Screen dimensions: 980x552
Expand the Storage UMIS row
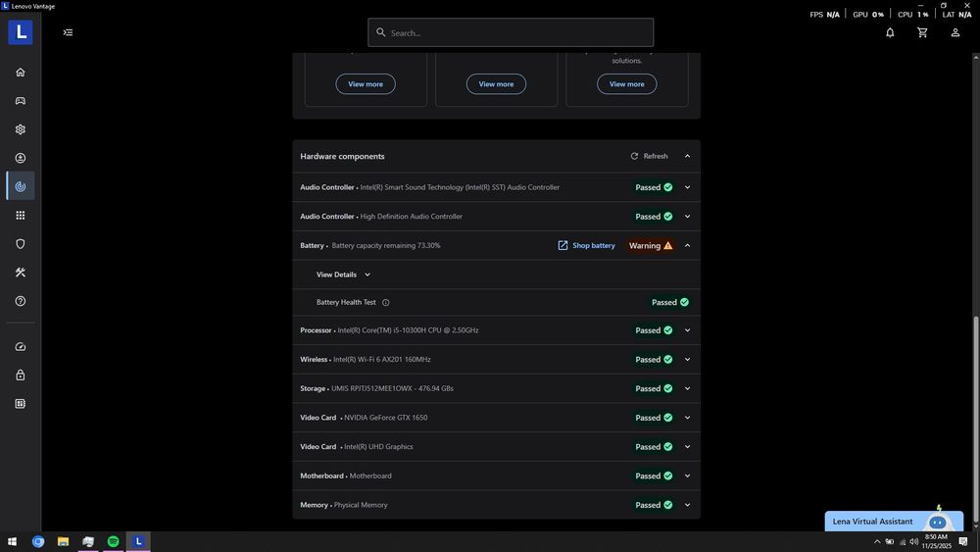point(688,388)
